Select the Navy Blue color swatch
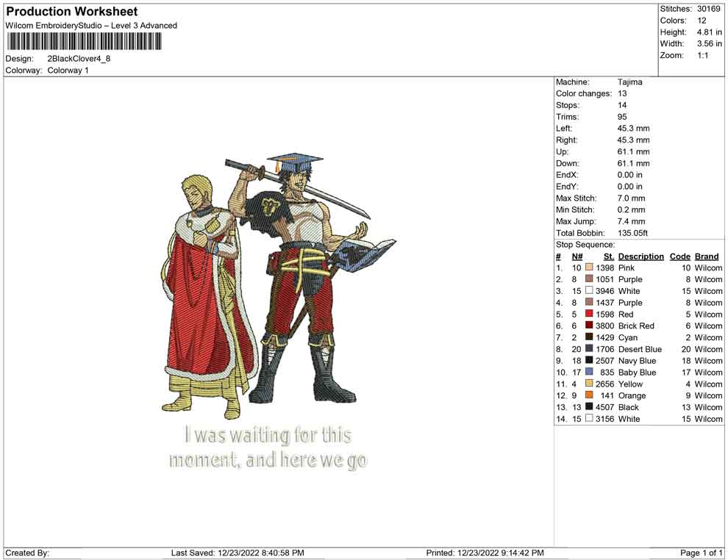Screen dimensions: 728x560 (589, 360)
